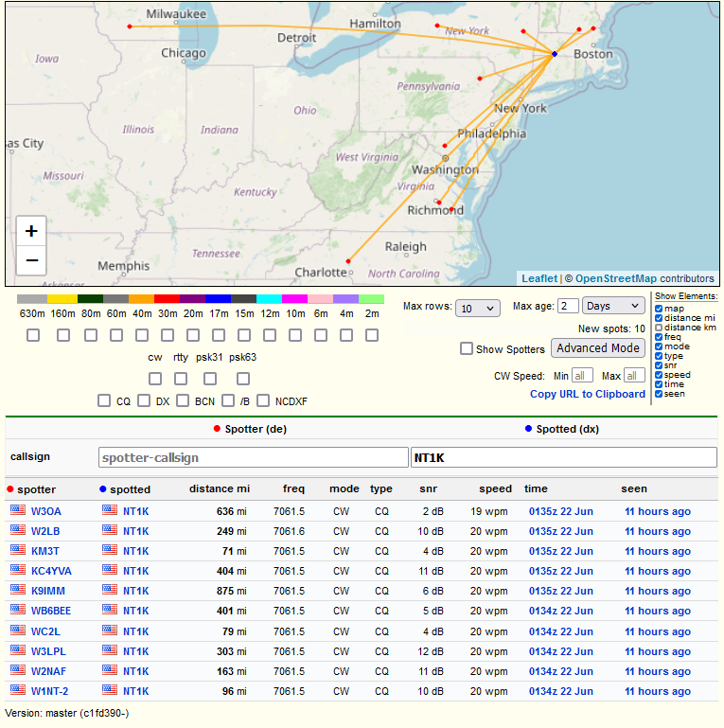Open the W3OA spotter callsign link
Viewport: 724px width, 728px height.
46,511
